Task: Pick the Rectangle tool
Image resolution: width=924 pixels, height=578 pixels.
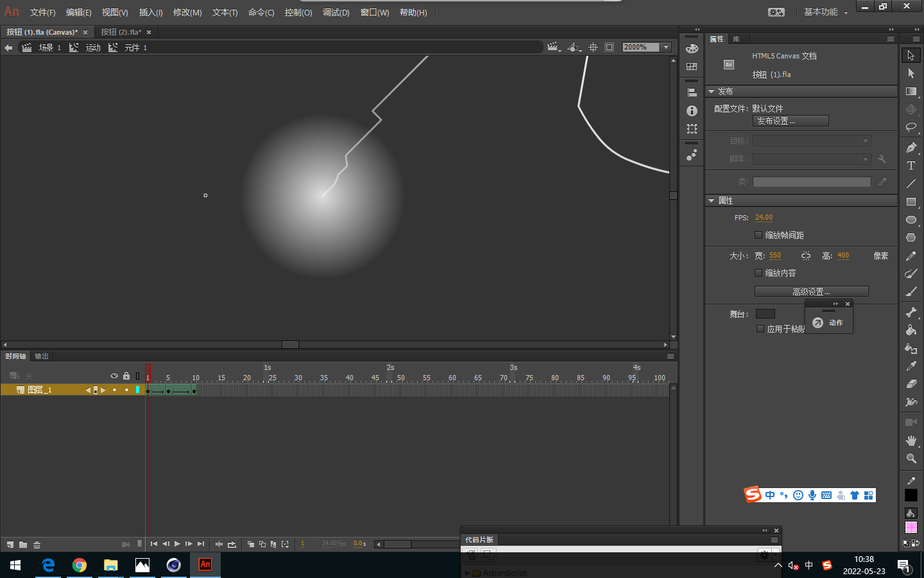Action: (x=911, y=202)
